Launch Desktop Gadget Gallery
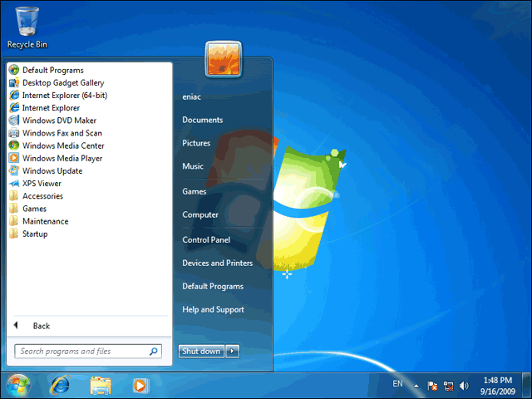 click(57, 83)
